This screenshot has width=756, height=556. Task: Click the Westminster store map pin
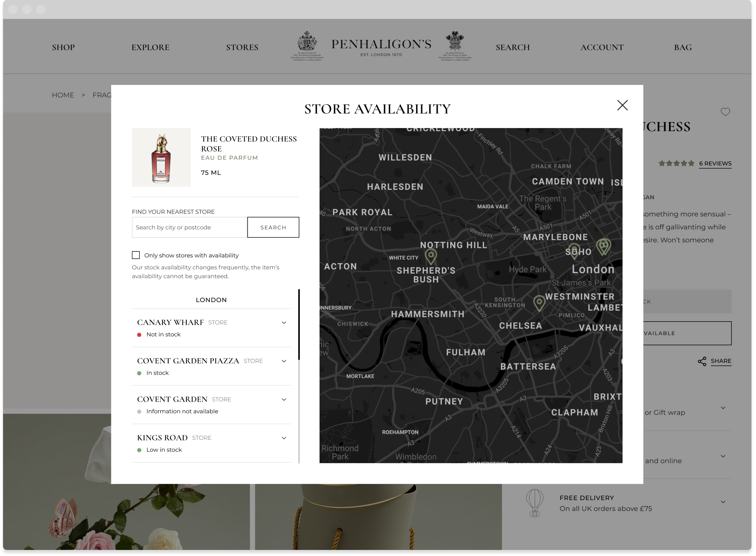[540, 301]
